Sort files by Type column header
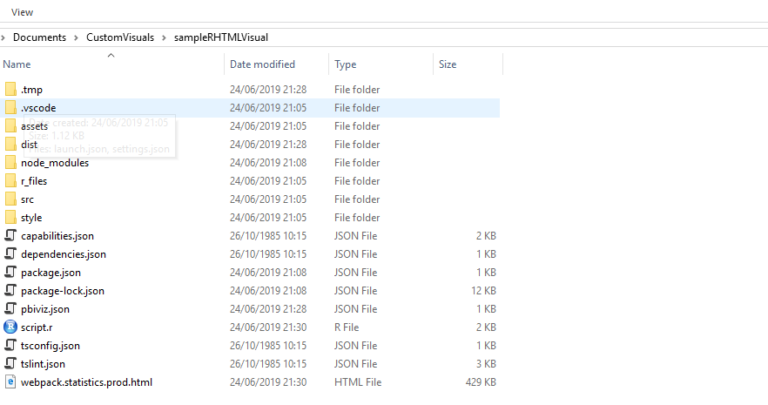The image size is (768, 405). point(346,64)
